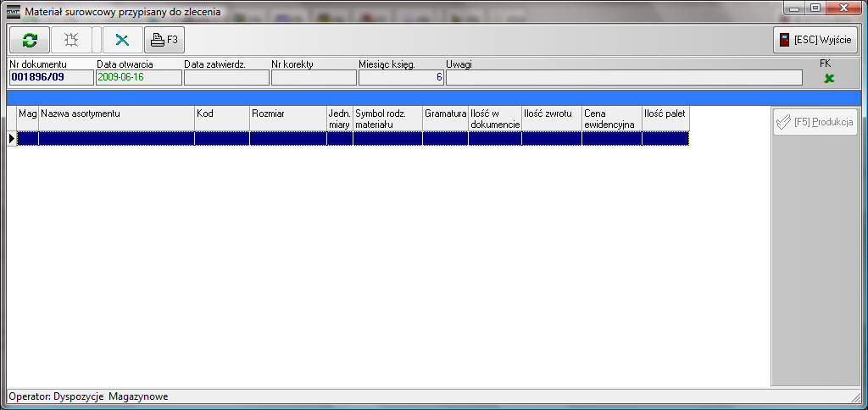The height and width of the screenshot is (410, 868).
Task: Select the Data otwarcia date field
Action: (x=138, y=78)
